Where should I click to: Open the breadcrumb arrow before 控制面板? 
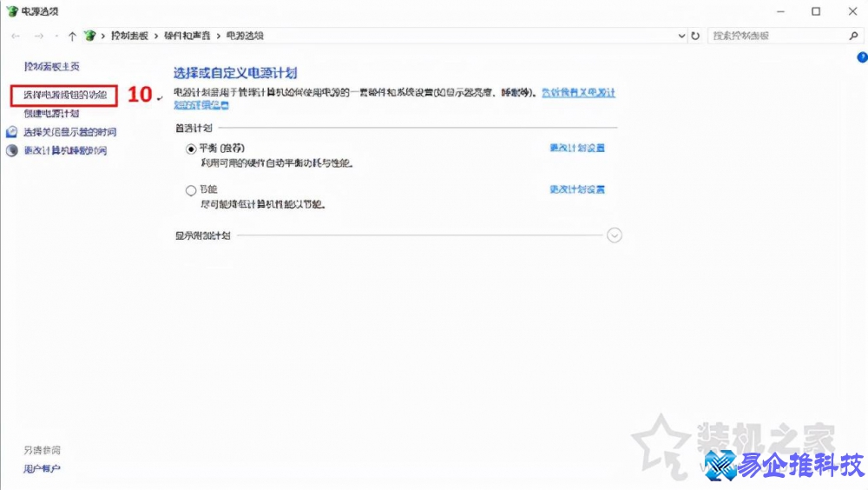point(103,36)
